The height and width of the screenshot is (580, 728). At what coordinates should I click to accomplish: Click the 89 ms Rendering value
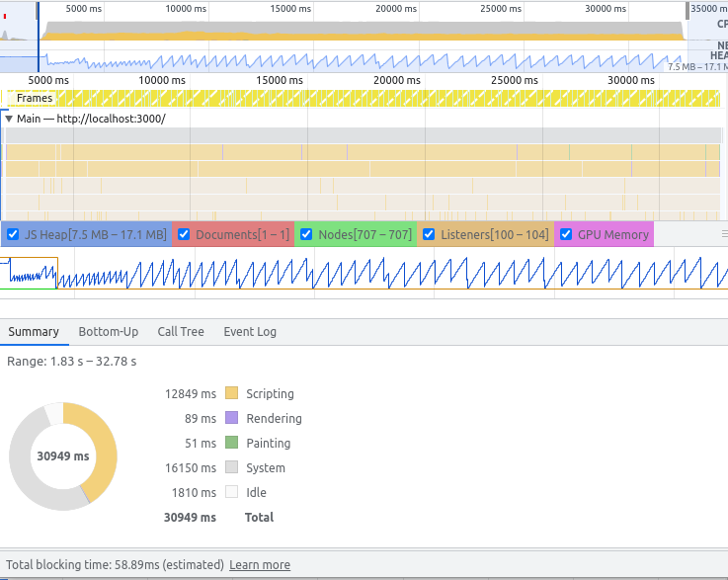coord(201,418)
